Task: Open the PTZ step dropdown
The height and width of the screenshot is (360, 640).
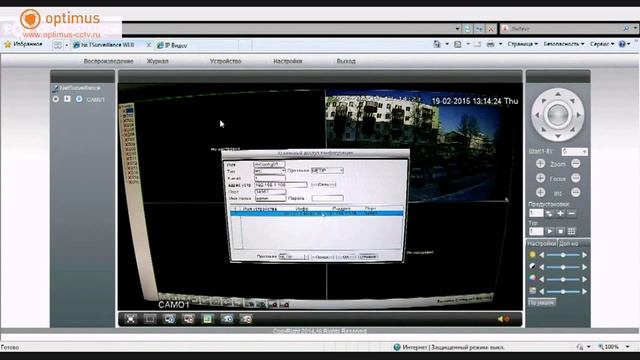Action: (584, 151)
